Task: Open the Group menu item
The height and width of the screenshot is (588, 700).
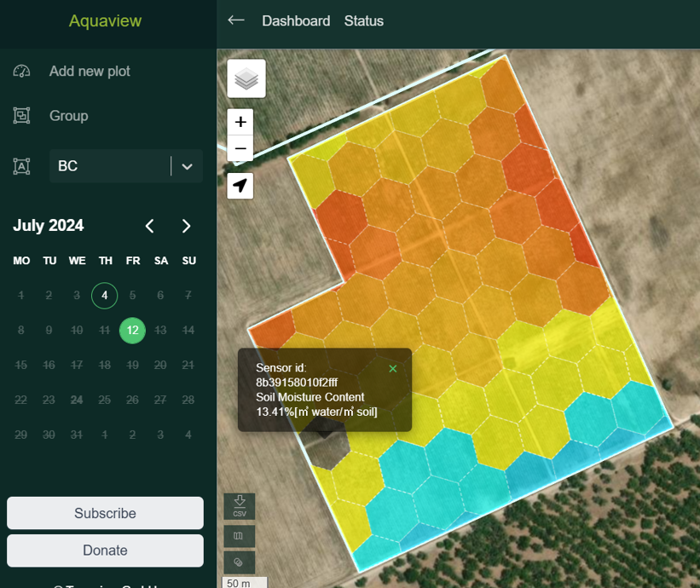Action: pos(68,116)
